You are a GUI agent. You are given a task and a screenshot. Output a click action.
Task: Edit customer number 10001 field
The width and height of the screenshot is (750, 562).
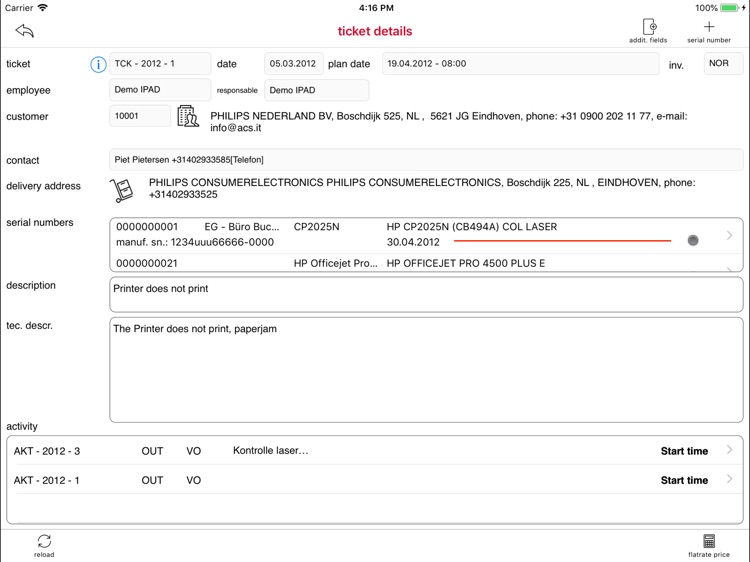point(140,116)
